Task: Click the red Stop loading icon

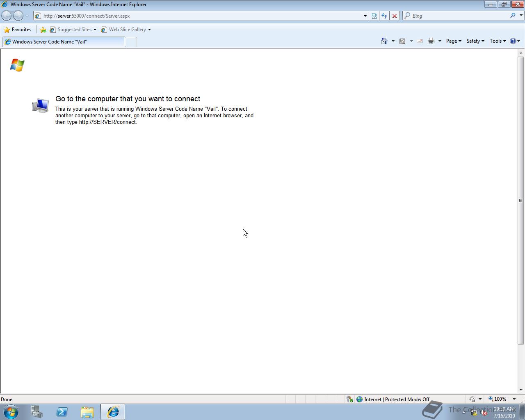Action: [395, 16]
